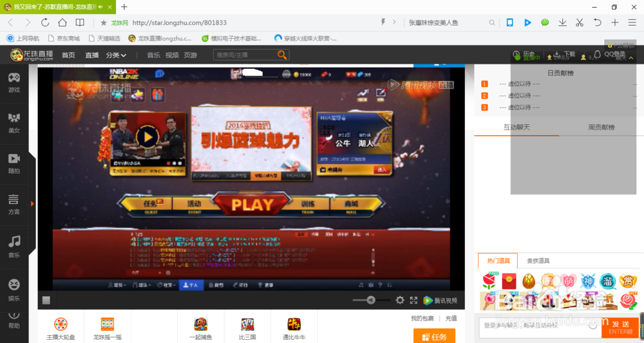
Task: Click the browser blue video play icon
Action: click(x=527, y=23)
